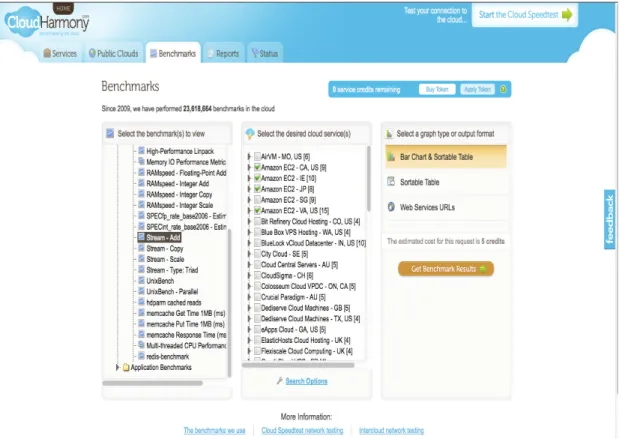Click the redis-benchmark icon

[141, 356]
